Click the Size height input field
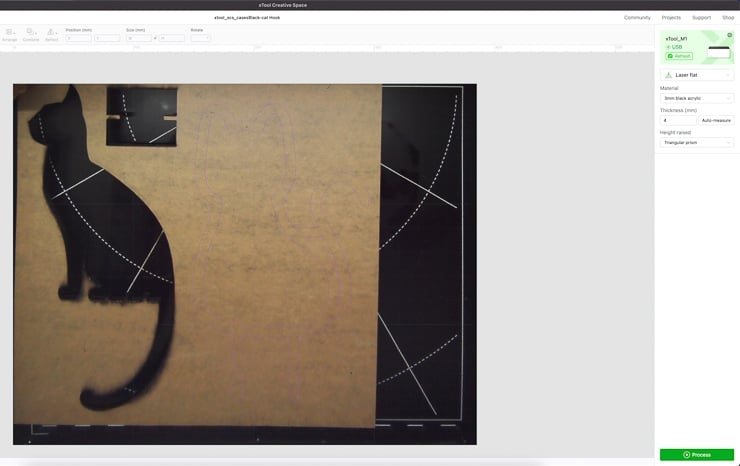740x466 pixels. coord(172,38)
